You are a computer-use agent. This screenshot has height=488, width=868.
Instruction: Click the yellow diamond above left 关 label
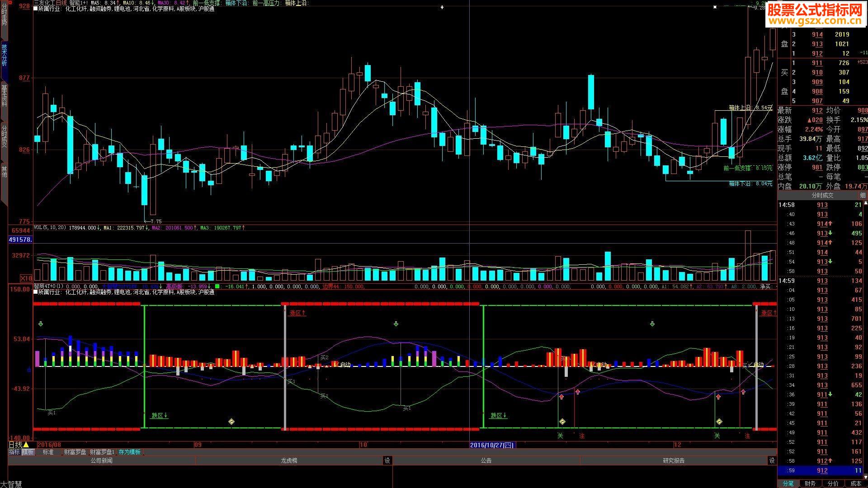tap(562, 422)
